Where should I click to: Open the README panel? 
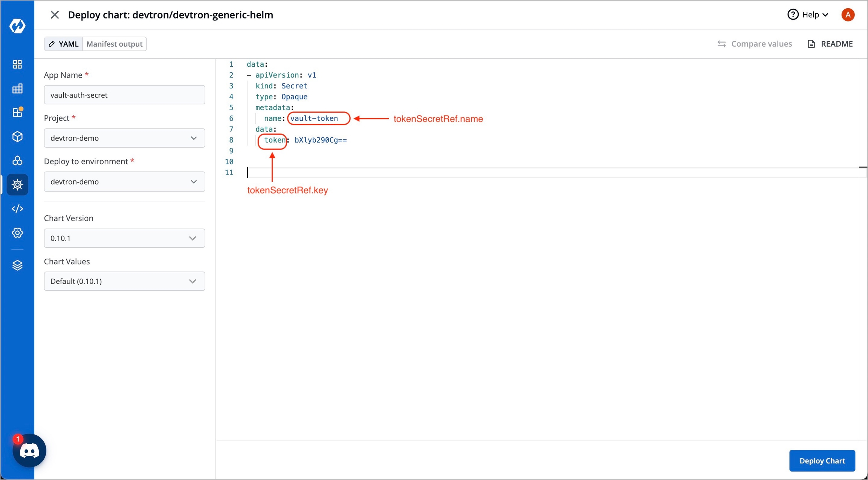click(830, 44)
